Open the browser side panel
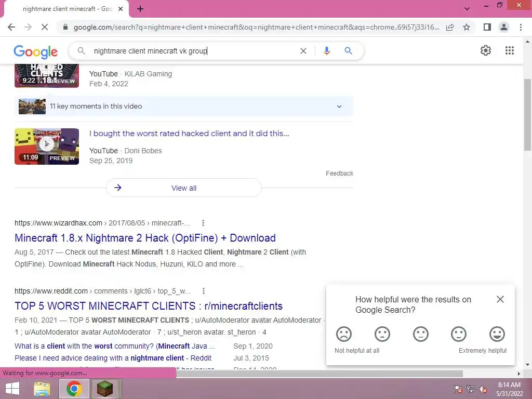This screenshot has width=532, height=399. (x=487, y=27)
